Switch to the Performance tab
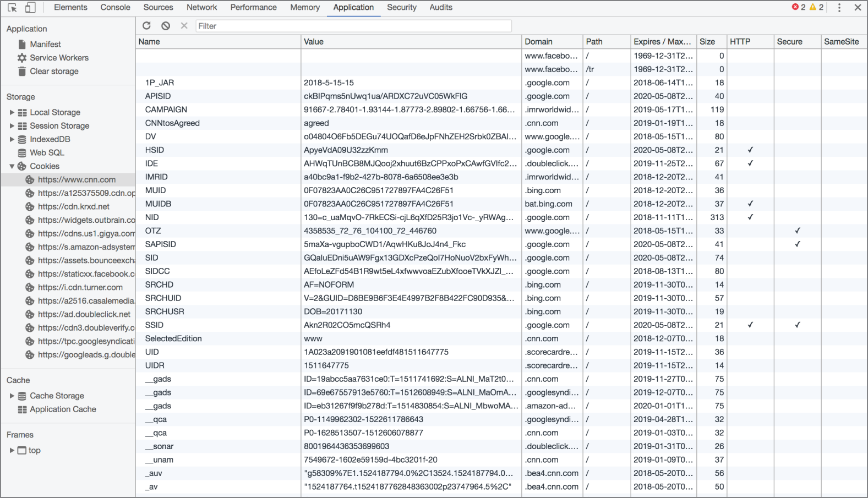The height and width of the screenshot is (498, 868). pyautogui.click(x=253, y=7)
